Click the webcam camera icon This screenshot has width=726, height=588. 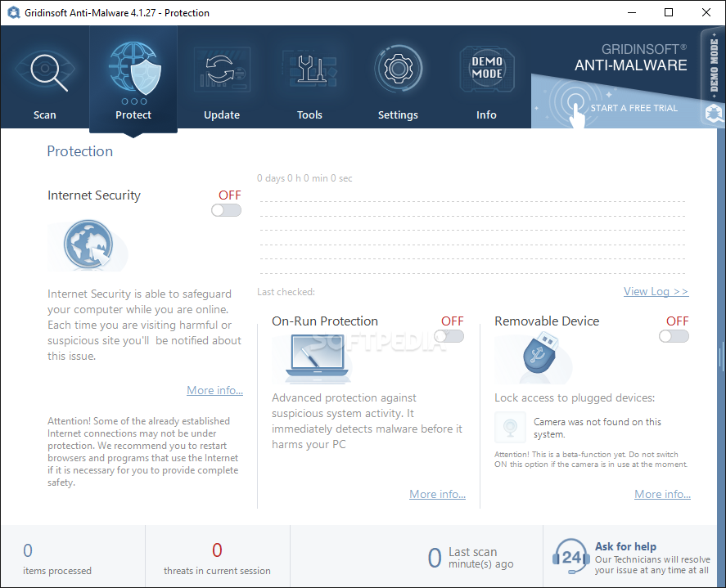coord(510,428)
